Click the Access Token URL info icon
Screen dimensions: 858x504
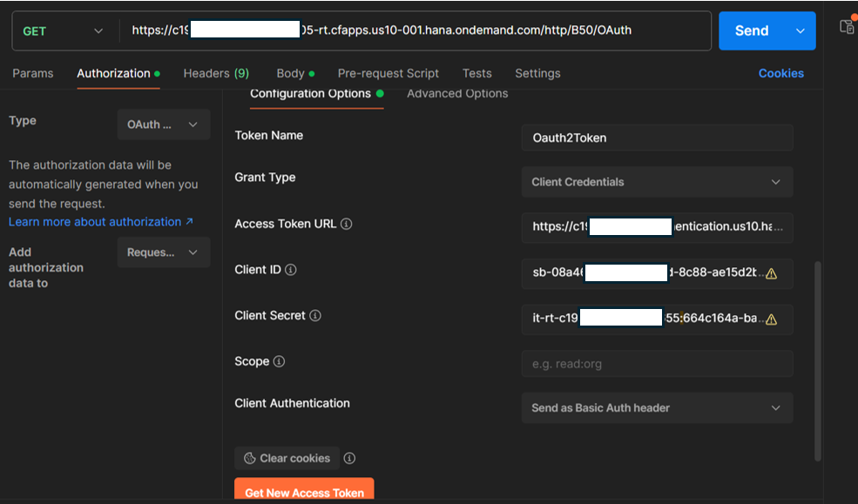(347, 224)
